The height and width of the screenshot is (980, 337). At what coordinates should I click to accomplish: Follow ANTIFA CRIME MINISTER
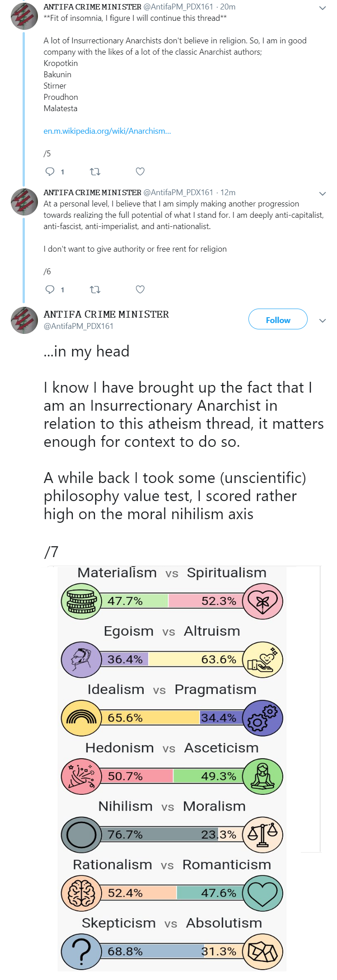[278, 319]
